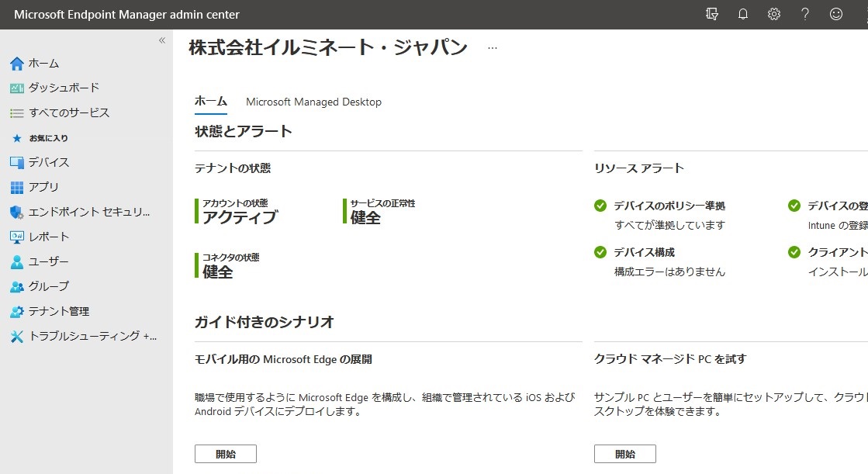Collapse the left navigation sidebar
This screenshot has width=868, height=474.
point(162,40)
